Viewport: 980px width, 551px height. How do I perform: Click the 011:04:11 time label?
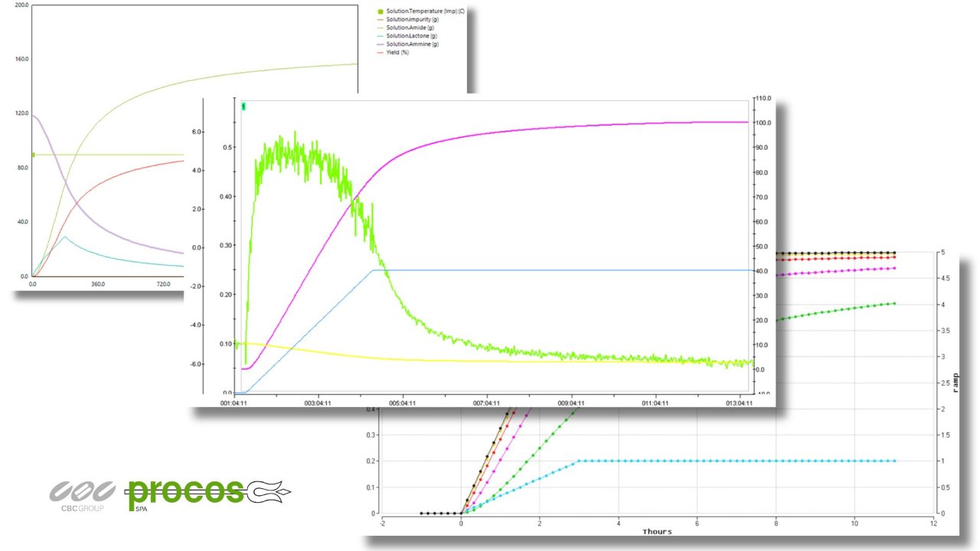tap(655, 403)
